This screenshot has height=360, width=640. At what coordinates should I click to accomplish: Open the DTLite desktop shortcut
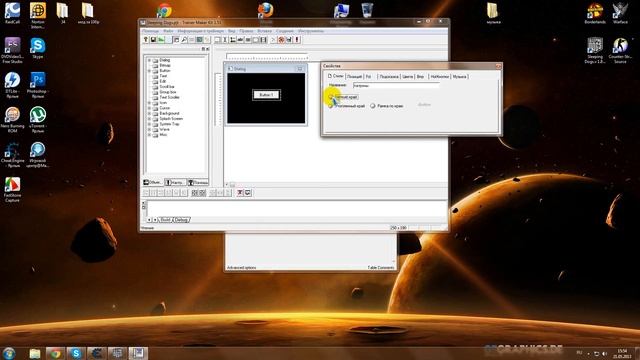coord(13,85)
